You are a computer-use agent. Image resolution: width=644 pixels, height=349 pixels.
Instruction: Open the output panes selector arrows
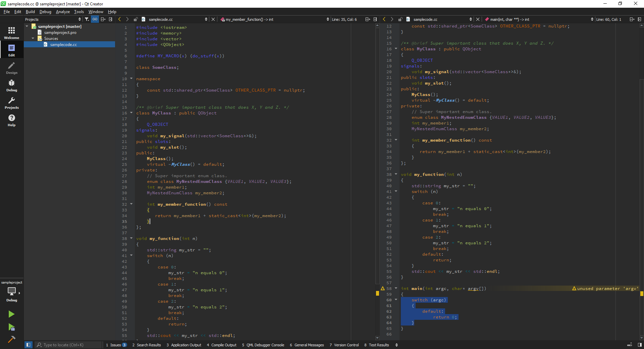click(x=396, y=345)
